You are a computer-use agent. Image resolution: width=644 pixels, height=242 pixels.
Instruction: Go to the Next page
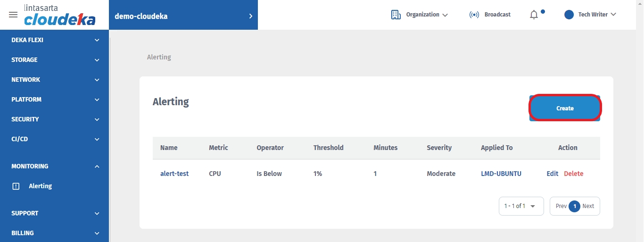588,206
